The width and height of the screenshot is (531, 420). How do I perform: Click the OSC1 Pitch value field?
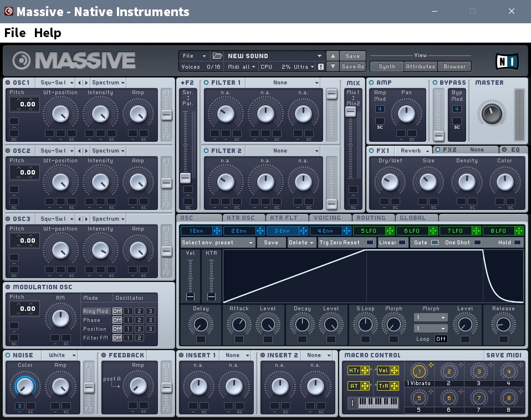click(25, 104)
